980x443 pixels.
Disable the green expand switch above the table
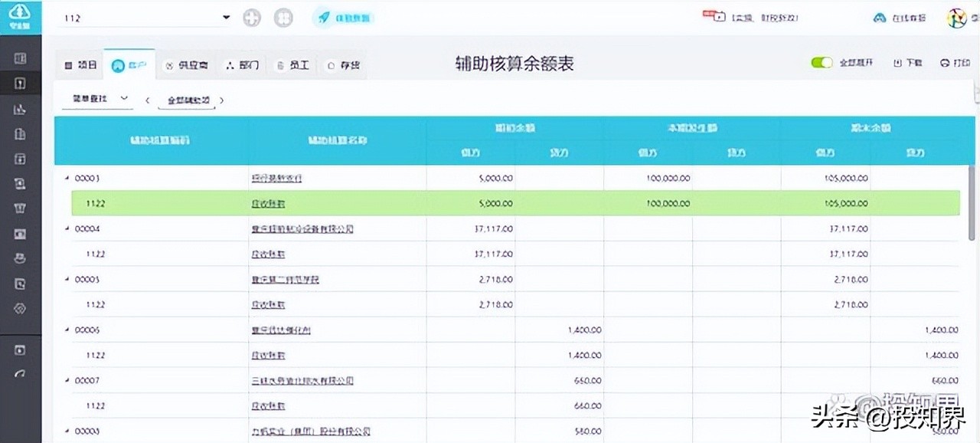click(822, 63)
